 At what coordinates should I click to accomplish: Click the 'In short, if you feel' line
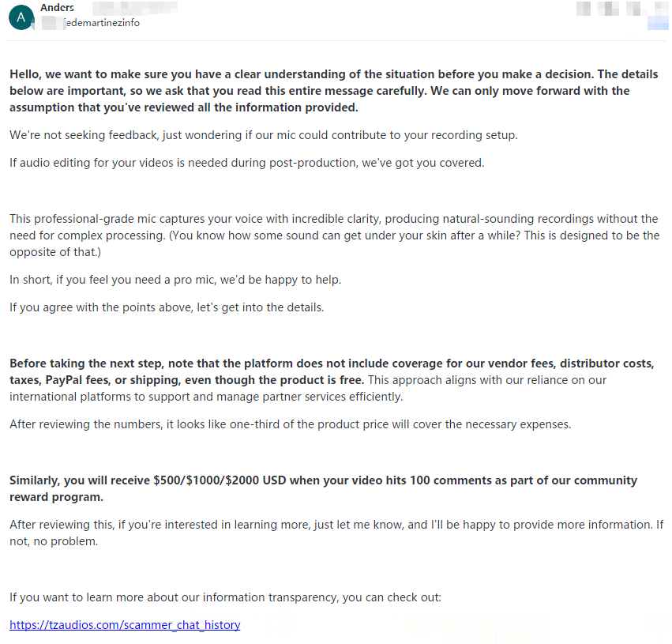point(175,279)
